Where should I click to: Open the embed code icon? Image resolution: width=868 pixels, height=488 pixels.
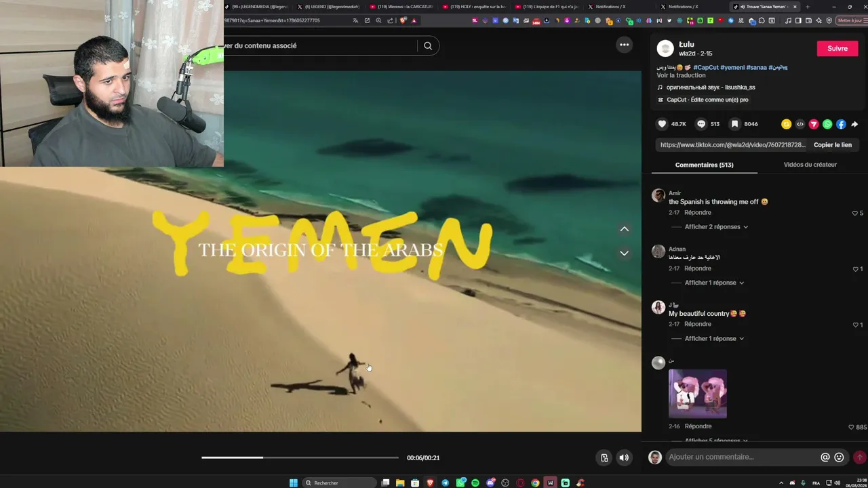click(800, 124)
